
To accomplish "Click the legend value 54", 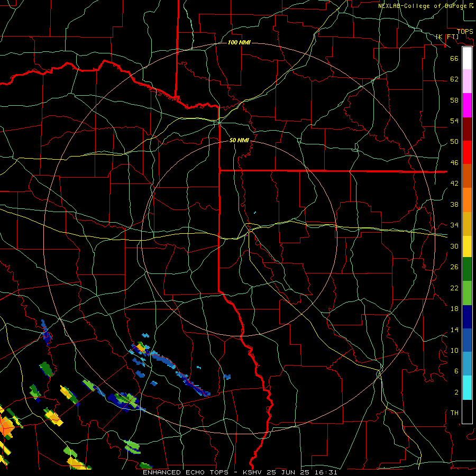I will 454,121.
